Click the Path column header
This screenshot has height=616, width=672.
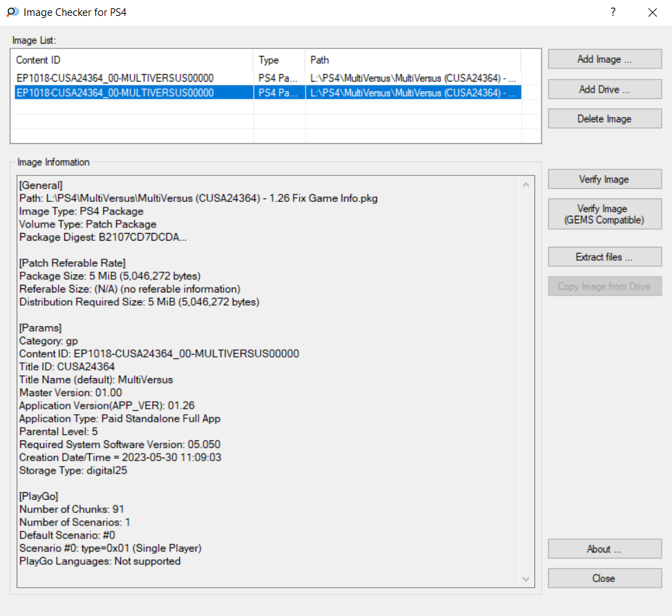412,60
